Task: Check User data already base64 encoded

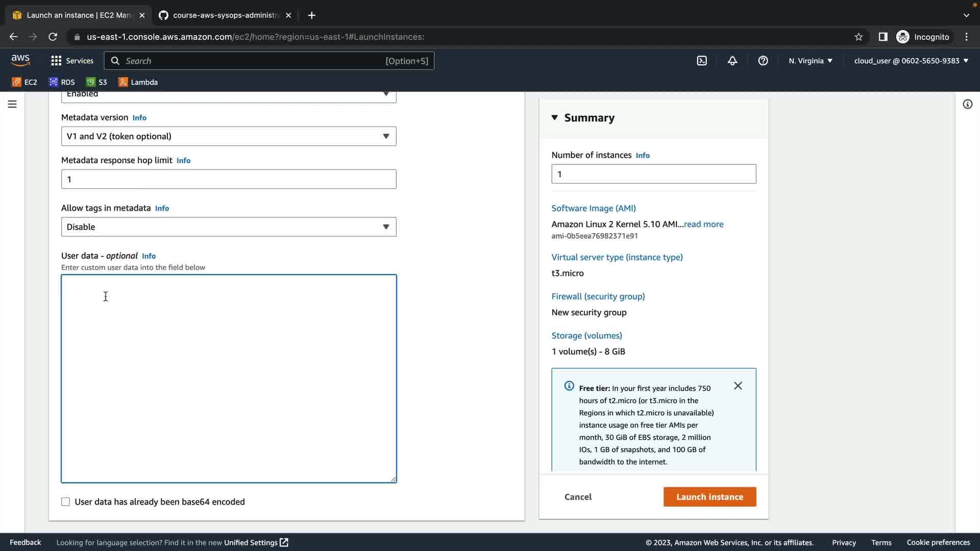Action: (x=66, y=502)
